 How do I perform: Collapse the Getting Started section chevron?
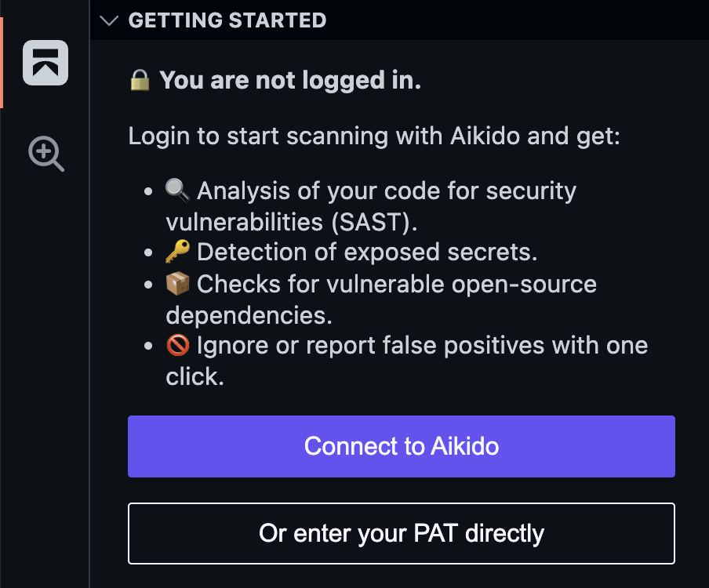[x=111, y=20]
